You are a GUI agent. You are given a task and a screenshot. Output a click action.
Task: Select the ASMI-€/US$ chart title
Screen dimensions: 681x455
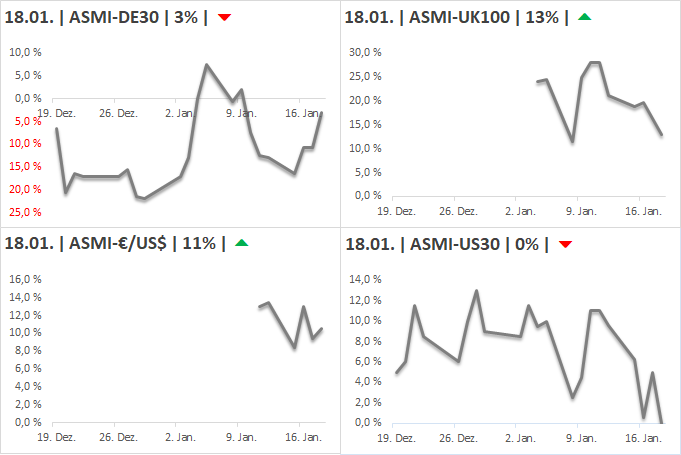(x=115, y=243)
